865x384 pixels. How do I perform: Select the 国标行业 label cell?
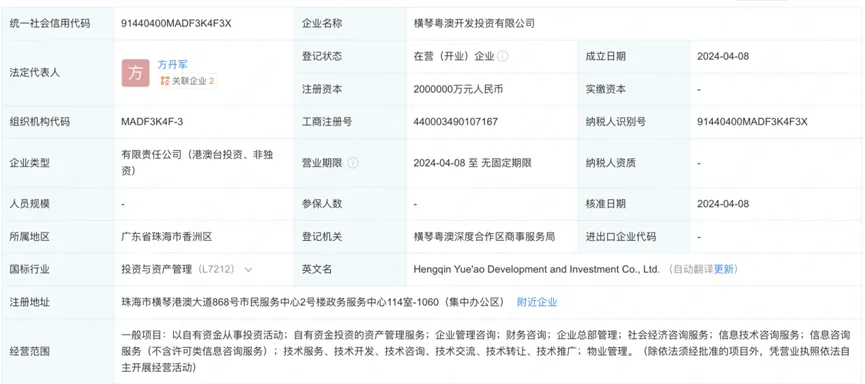58,270
